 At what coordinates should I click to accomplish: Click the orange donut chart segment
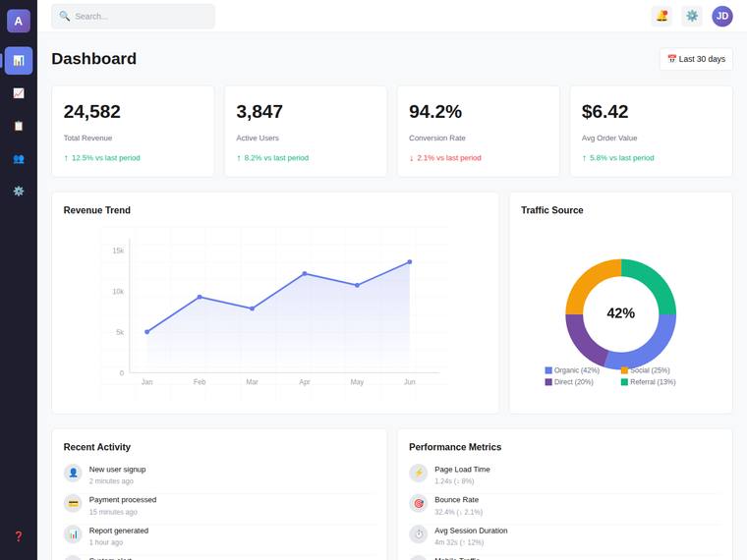pyautogui.click(x=588, y=281)
